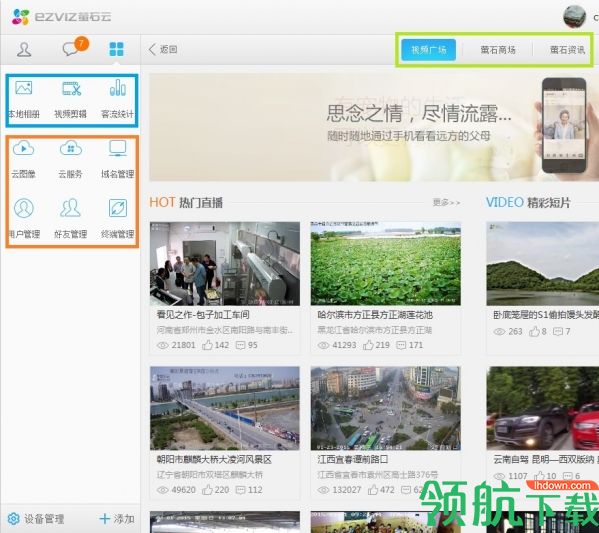Click title 哈尔滨市方正县方正湖莲花池
Viewport: 599px width, 533px height.
click(375, 315)
